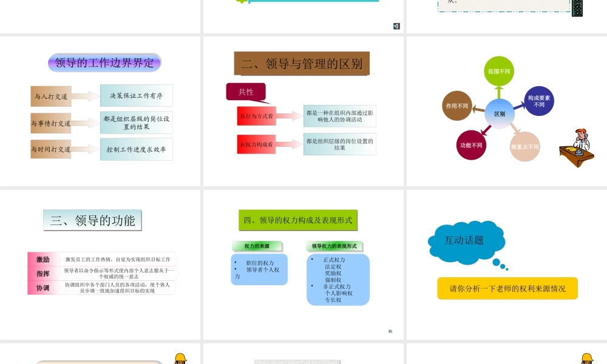This screenshot has width=607, height=364.
Task: Click the red 从权力构成看 box
Action: point(256,144)
